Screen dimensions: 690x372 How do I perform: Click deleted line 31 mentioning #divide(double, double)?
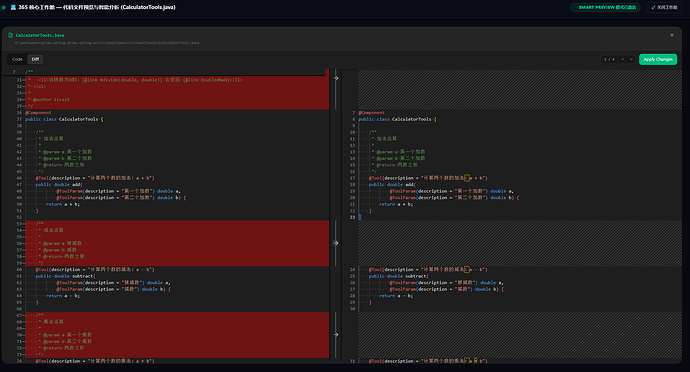pyautogui.click(x=135, y=80)
